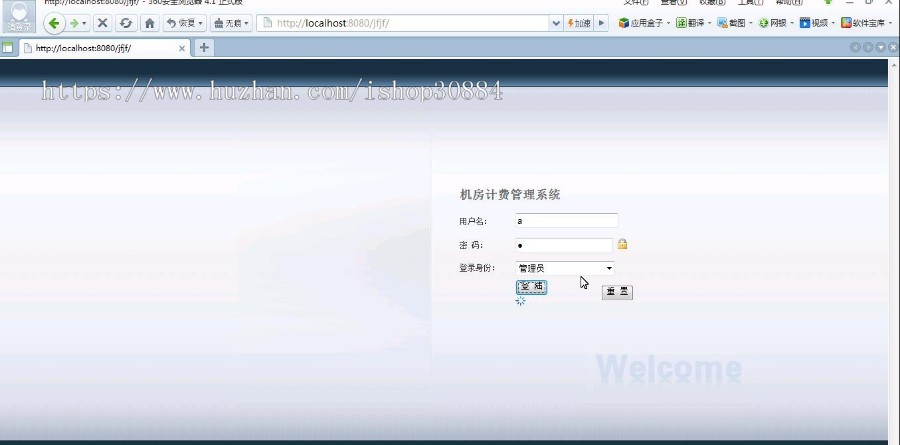Open the 翻译 translate tool
Screen dimensions: 900x445
tap(690, 24)
